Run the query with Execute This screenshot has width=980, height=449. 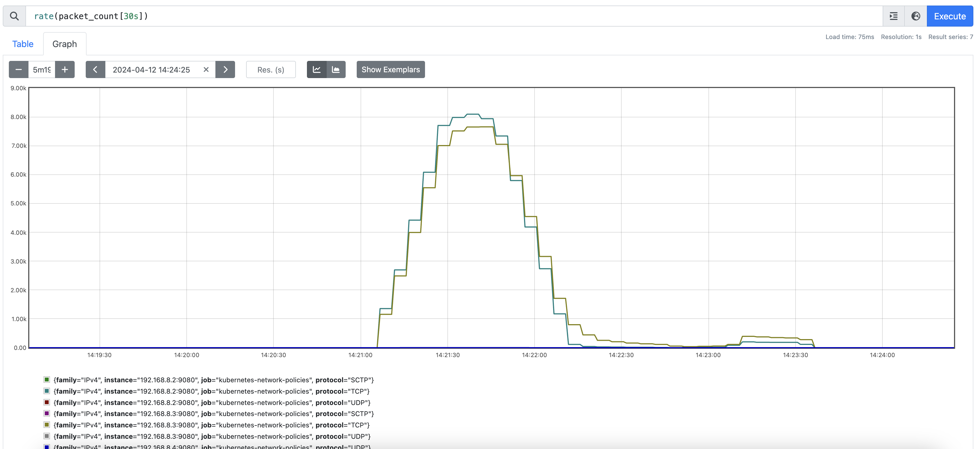(x=950, y=16)
